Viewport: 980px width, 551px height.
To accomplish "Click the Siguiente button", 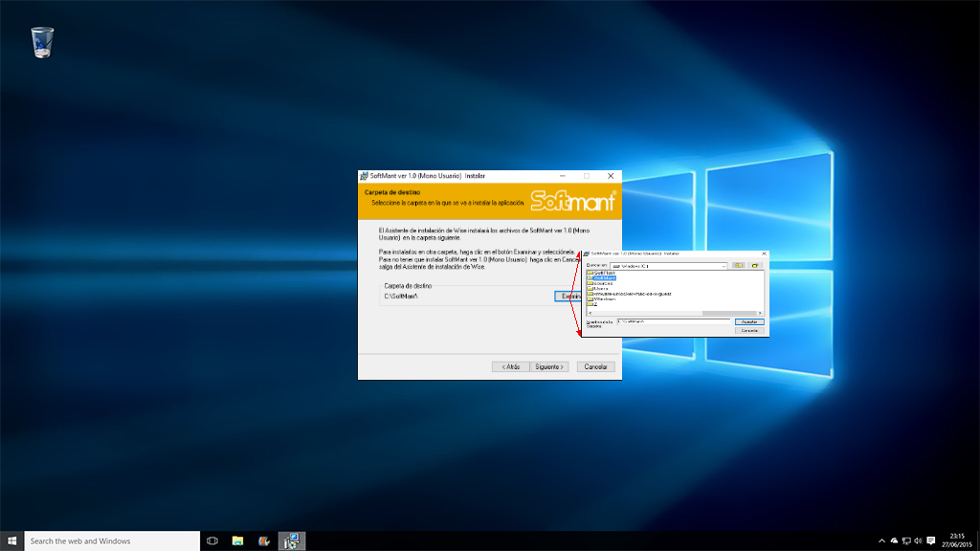I will 550,366.
